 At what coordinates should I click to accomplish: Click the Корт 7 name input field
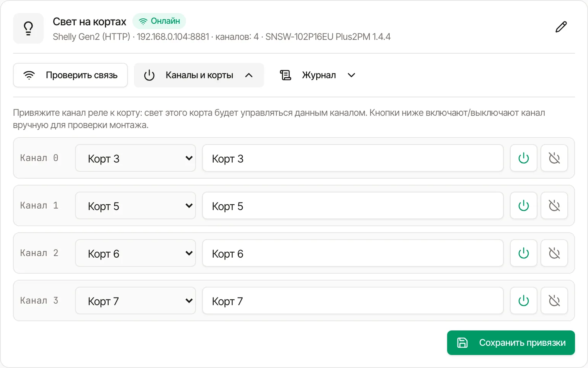353,301
